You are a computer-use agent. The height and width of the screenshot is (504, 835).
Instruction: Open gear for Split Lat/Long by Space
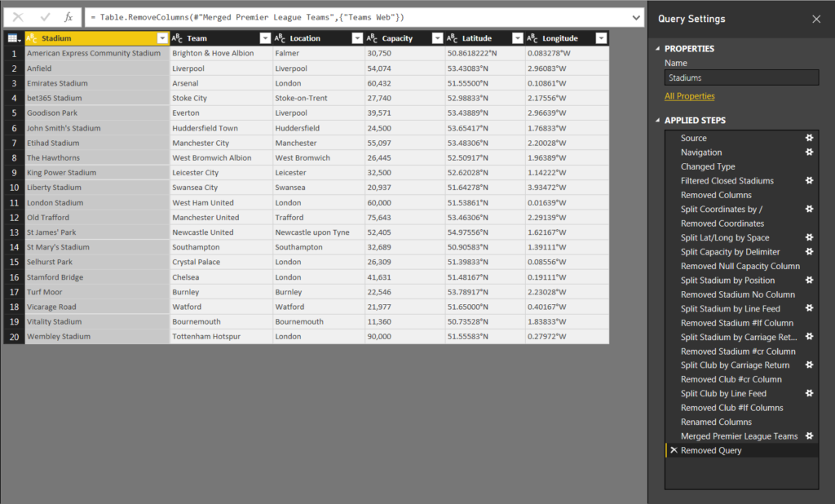click(810, 237)
